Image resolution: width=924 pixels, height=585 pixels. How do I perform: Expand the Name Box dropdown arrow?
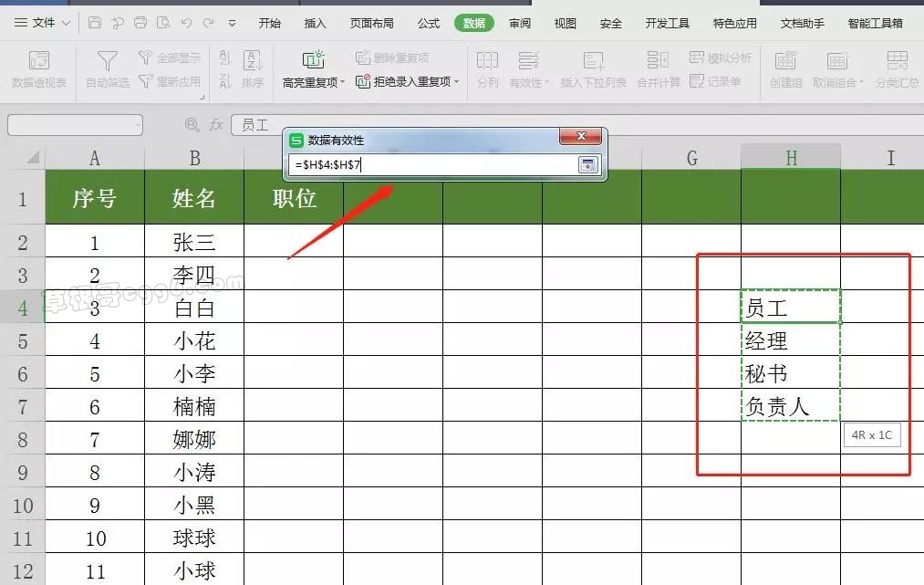137,125
